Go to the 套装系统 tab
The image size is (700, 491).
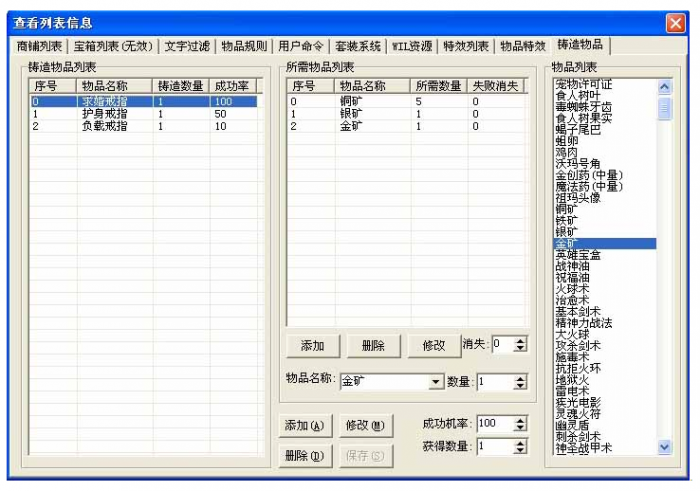click(x=357, y=46)
